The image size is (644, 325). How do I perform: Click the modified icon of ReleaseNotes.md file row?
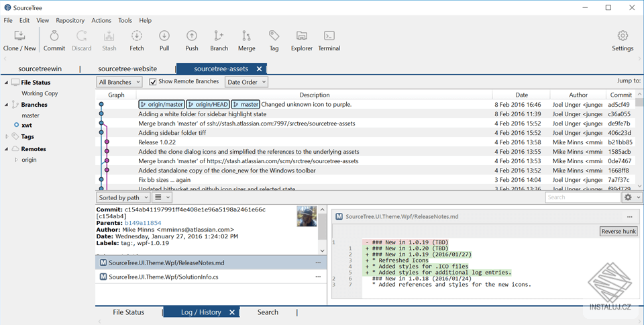click(x=103, y=263)
